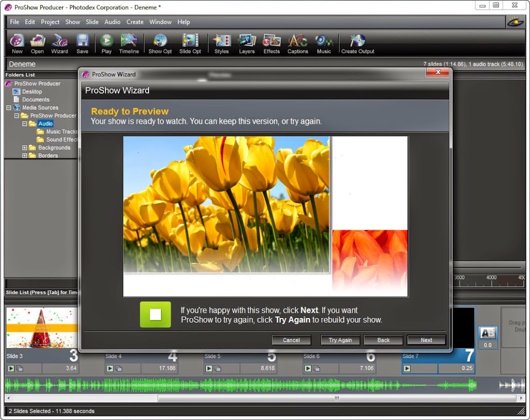Click Try Again to rebuild the show
This screenshot has width=530, height=420.
pos(340,340)
